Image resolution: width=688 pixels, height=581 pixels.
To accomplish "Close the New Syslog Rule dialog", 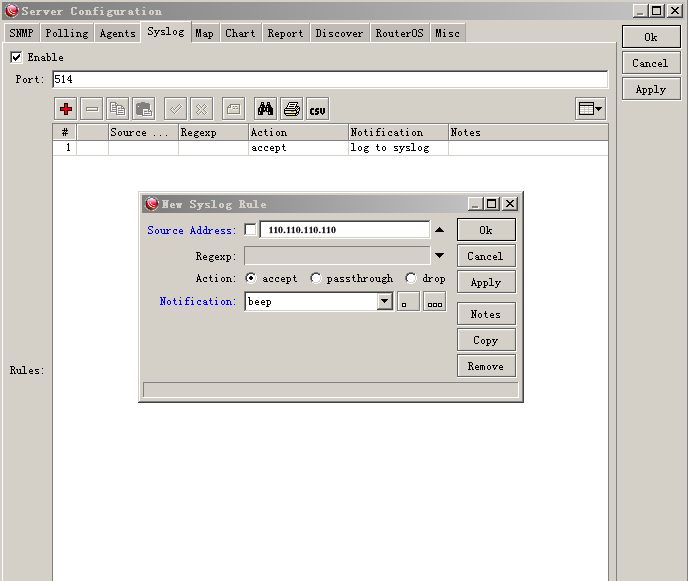I will pyautogui.click(x=510, y=204).
